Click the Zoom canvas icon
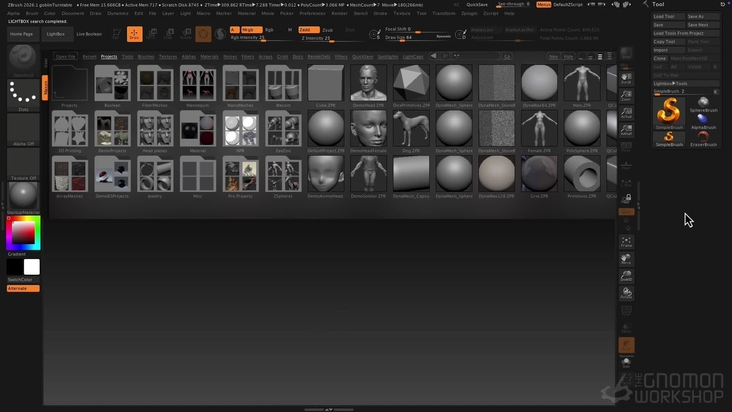 [626, 96]
